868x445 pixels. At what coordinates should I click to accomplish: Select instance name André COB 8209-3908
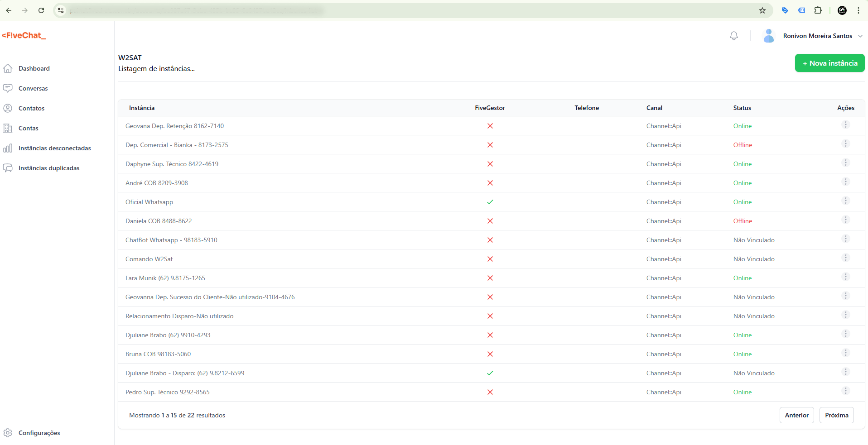point(156,183)
